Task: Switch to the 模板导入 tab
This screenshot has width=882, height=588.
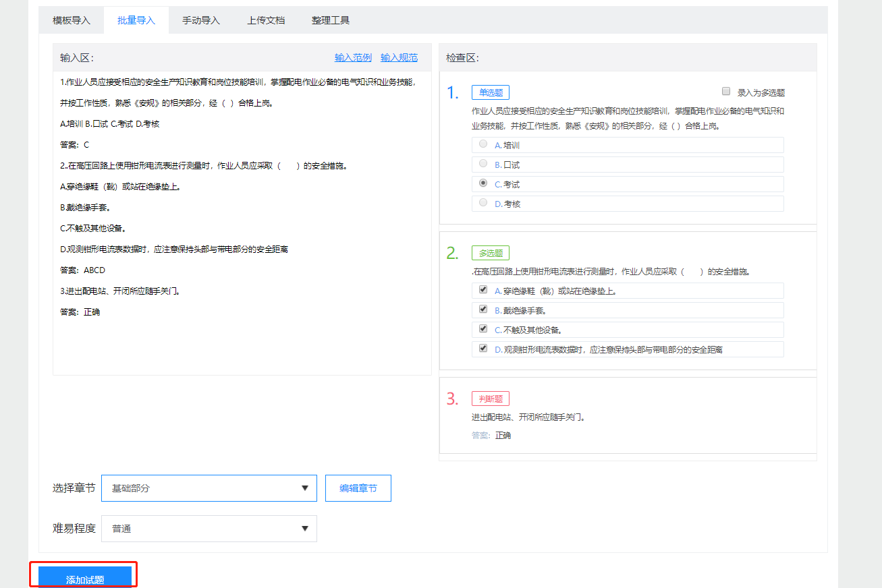Action: click(70, 20)
